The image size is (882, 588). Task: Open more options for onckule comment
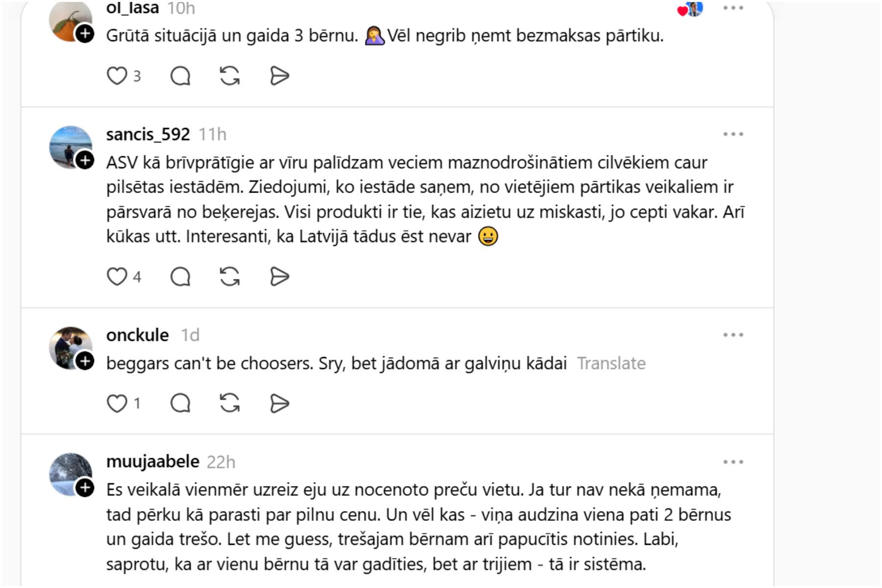pos(733,335)
